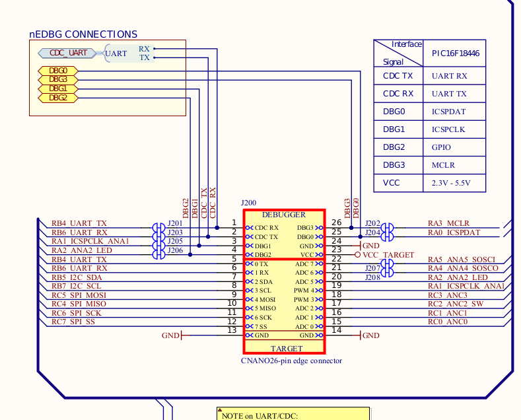Click UART RX cell in interface table
Viewport: 521px width, 420px height.
(x=454, y=76)
